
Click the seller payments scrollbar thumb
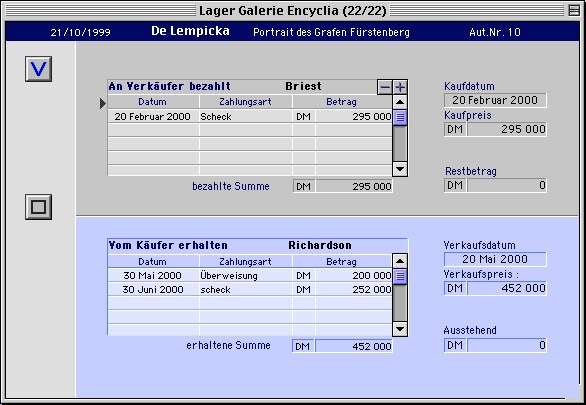[x=400, y=117]
